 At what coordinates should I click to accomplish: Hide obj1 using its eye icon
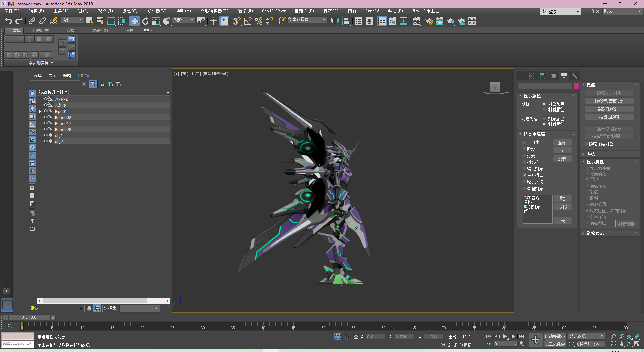[46, 135]
